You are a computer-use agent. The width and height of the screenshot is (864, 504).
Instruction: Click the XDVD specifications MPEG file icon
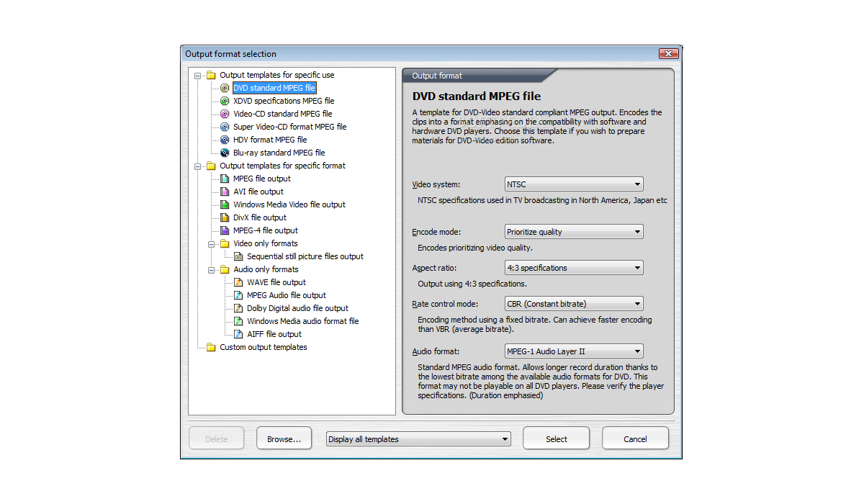coord(225,101)
